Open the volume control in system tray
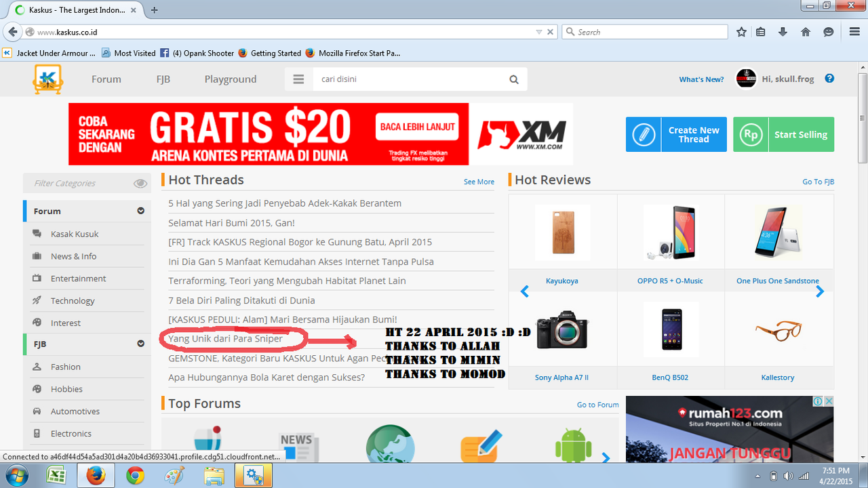Image resolution: width=868 pixels, height=488 pixels. tap(789, 476)
